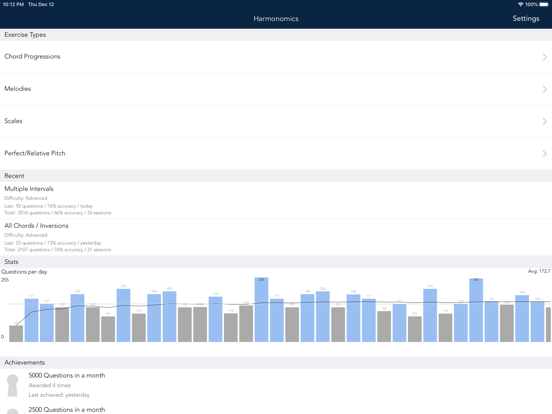The image size is (552, 414).
Task: Click Difficulty: Advanced under All Chords / Inversions
Action: click(x=26, y=235)
